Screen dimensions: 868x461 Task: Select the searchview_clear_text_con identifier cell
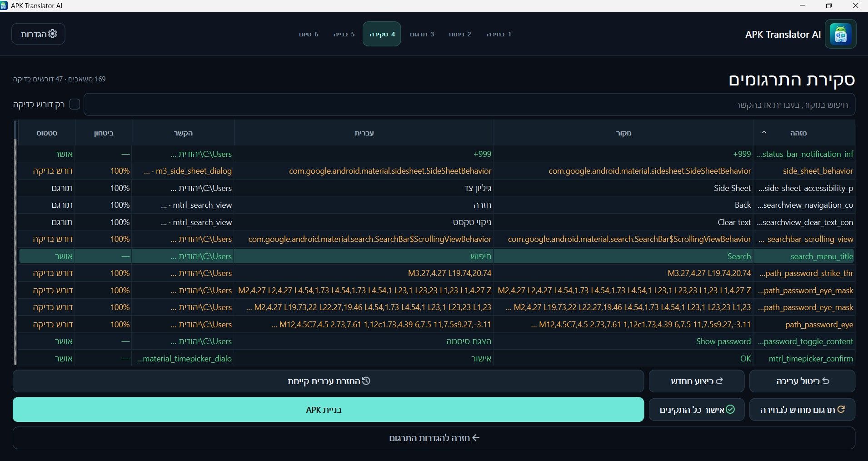point(805,222)
